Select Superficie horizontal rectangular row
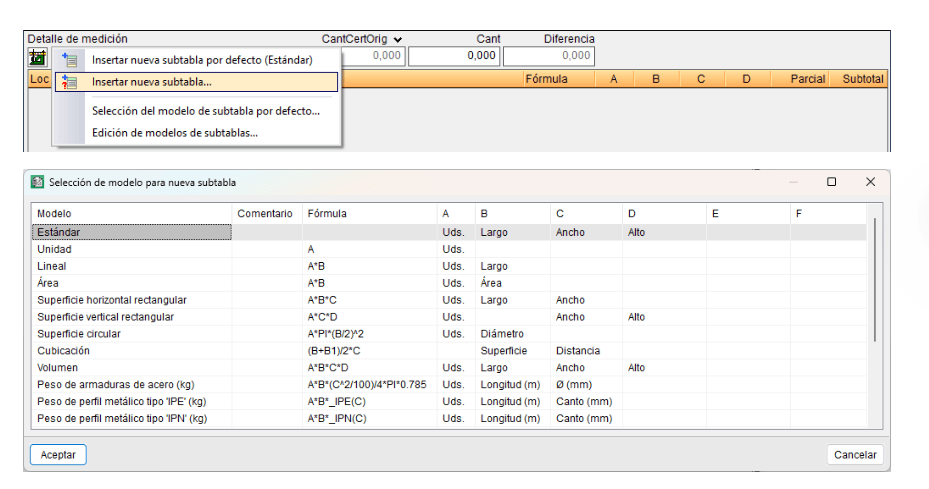 click(x=449, y=300)
